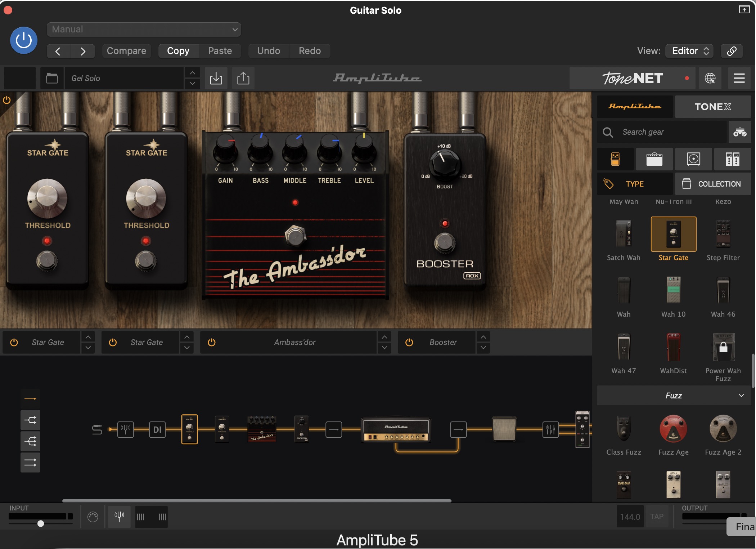The height and width of the screenshot is (549, 756).
Task: Step the Booster slot model down arrow
Action: (x=483, y=348)
